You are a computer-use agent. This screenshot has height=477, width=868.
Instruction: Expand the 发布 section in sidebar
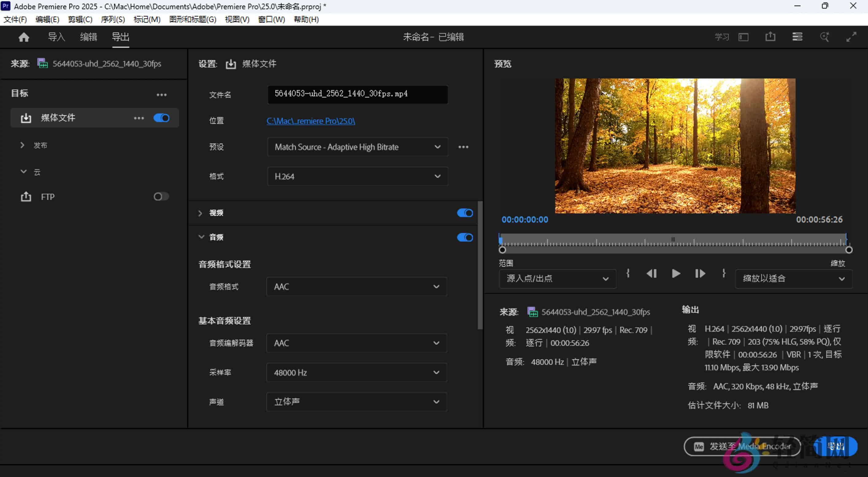(22, 145)
